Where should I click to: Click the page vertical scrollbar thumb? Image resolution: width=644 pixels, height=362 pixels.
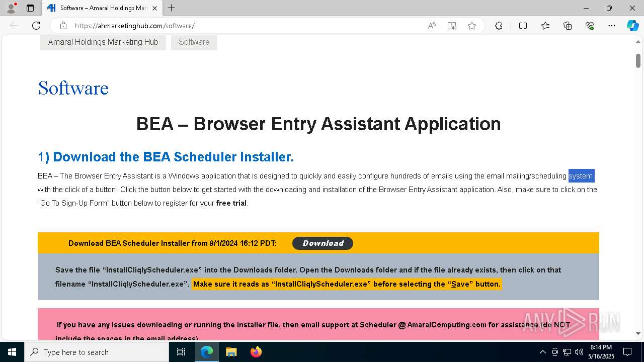pos(638,60)
